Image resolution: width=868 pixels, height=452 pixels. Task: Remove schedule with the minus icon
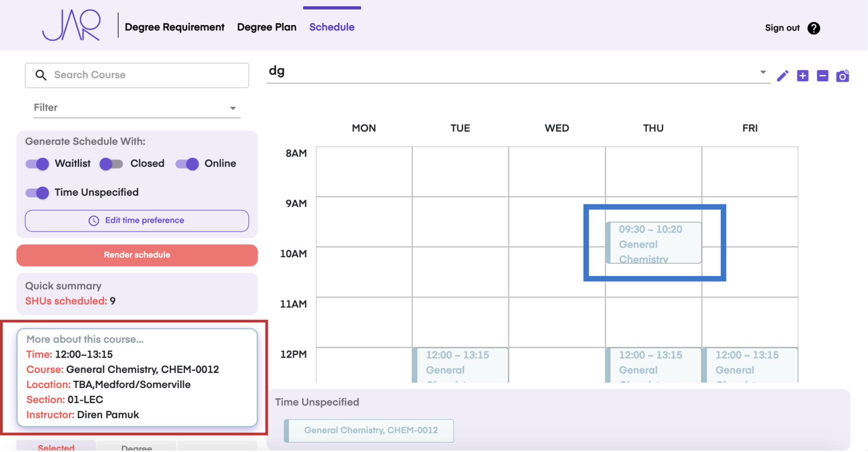click(x=822, y=76)
